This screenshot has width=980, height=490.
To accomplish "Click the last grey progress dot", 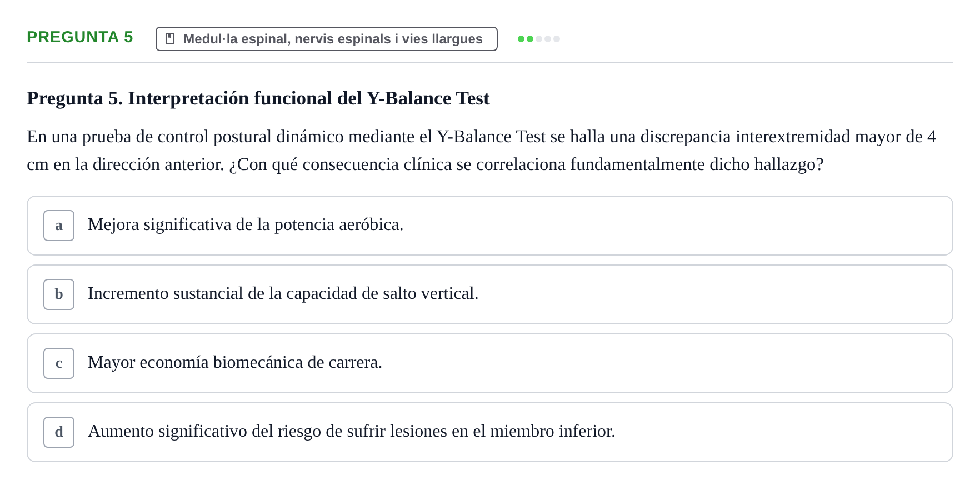I will [557, 39].
